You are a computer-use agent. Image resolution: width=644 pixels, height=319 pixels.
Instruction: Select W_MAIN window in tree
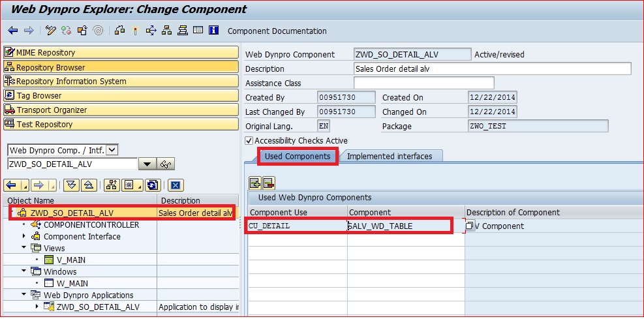(72, 283)
